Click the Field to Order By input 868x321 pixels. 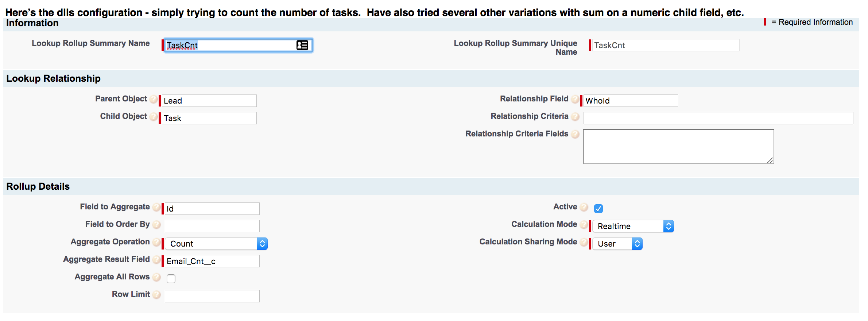click(x=212, y=226)
